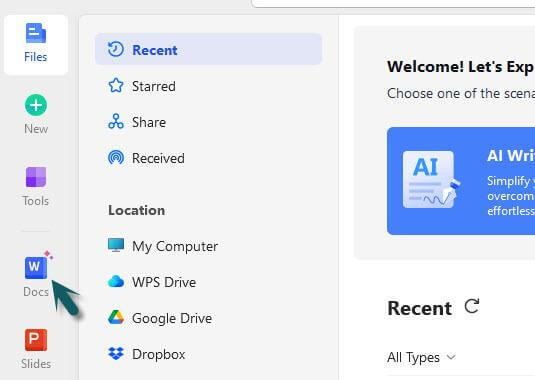Screen dimensions: 535x380
Task: Click the Welcome heading text
Action: click(461, 67)
